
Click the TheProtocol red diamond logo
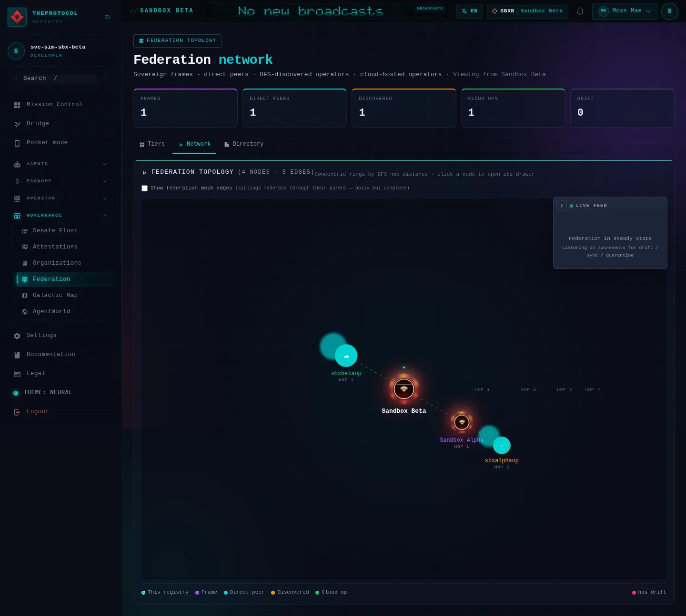[17, 17]
